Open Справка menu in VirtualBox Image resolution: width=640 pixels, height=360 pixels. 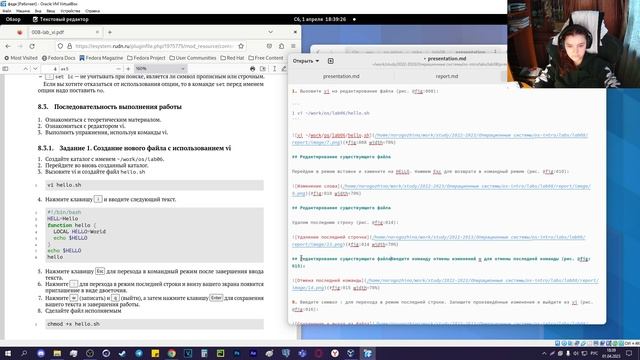click(93, 11)
